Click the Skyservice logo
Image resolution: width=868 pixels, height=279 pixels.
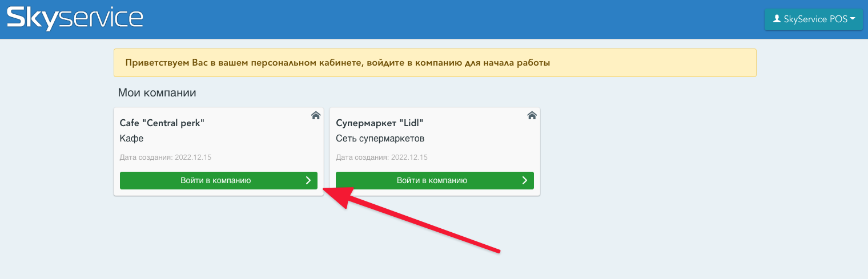pyautogui.click(x=75, y=18)
